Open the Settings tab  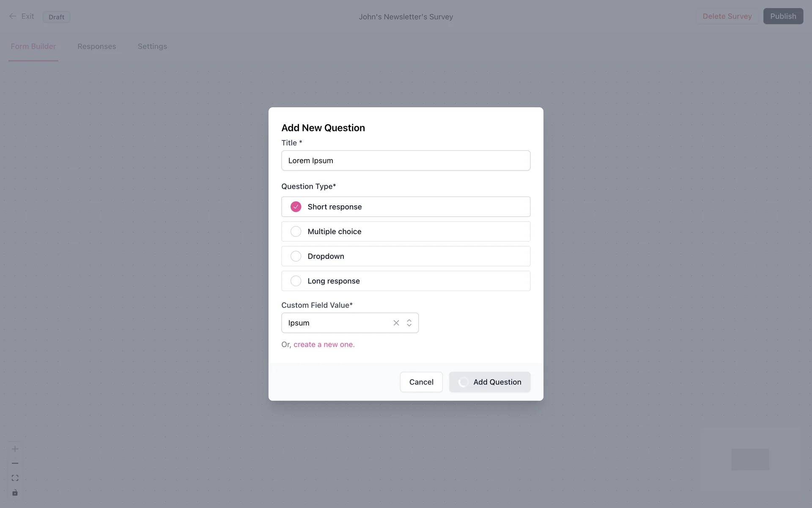tap(152, 47)
